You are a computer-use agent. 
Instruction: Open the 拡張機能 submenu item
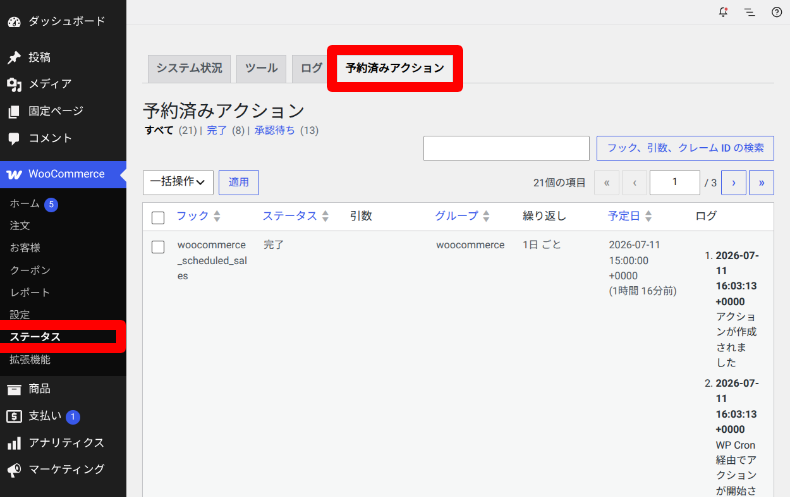click(x=30, y=359)
